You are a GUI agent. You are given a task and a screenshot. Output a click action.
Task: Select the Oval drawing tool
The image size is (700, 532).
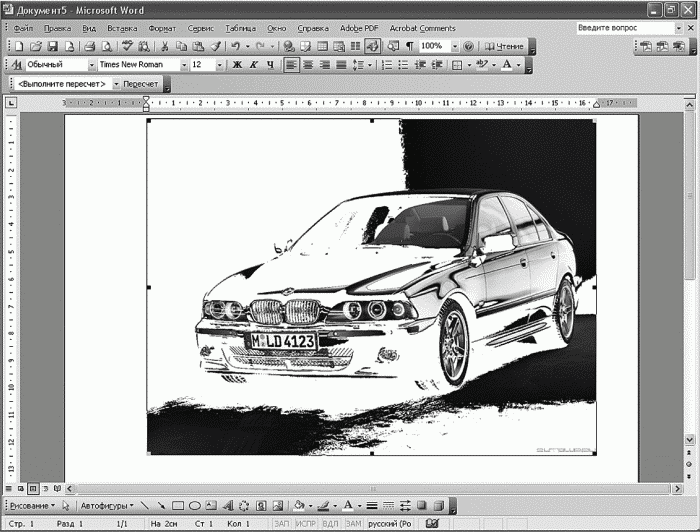coord(195,506)
